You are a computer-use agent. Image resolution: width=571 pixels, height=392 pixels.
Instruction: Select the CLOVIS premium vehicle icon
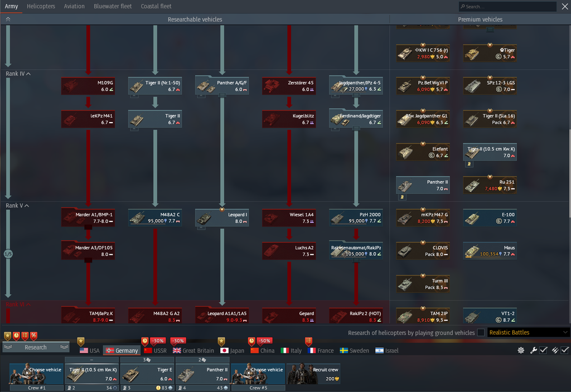tap(423, 251)
